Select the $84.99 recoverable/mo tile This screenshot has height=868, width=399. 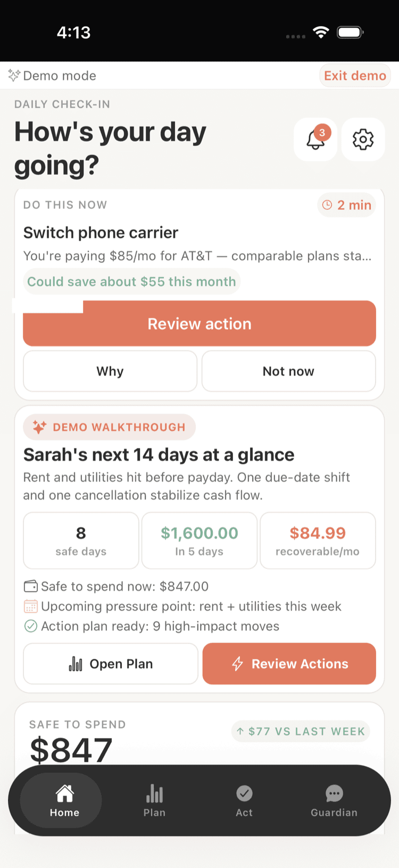click(318, 541)
